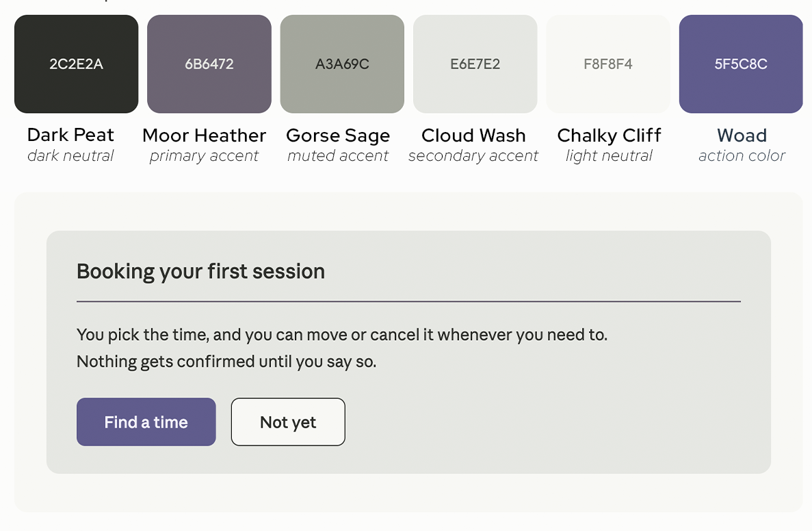The height and width of the screenshot is (531, 812).
Task: Click the Gorse Sage color name
Action: click(338, 135)
